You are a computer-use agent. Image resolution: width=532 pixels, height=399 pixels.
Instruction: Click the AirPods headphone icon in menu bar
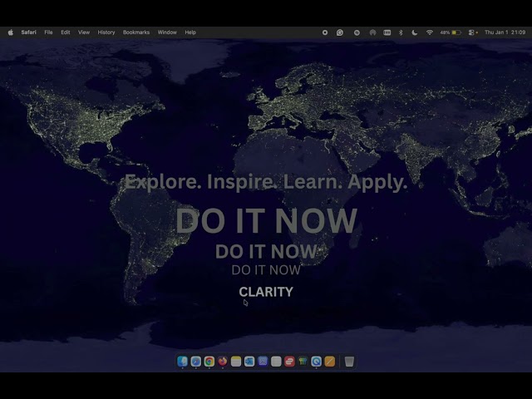pyautogui.click(x=372, y=32)
